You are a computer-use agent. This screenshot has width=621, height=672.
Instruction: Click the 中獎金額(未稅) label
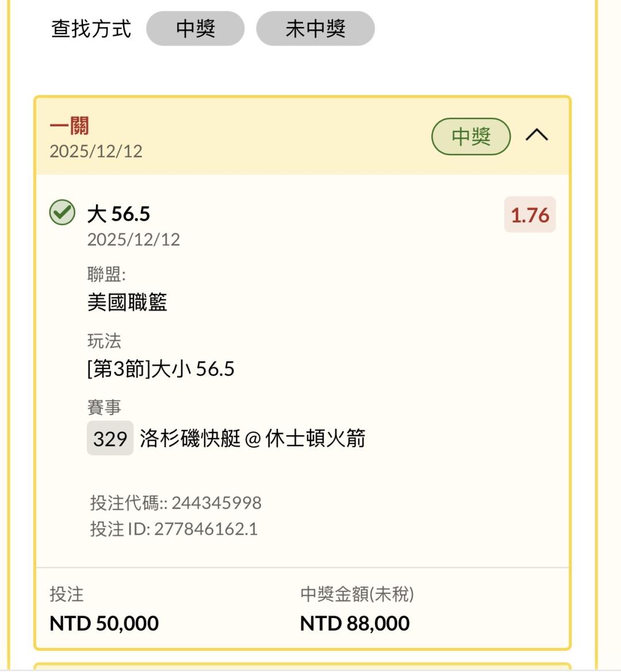click(356, 594)
